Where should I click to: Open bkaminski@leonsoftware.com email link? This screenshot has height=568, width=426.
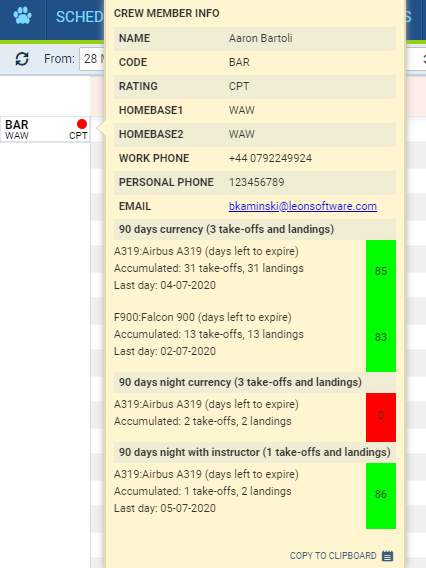click(303, 206)
